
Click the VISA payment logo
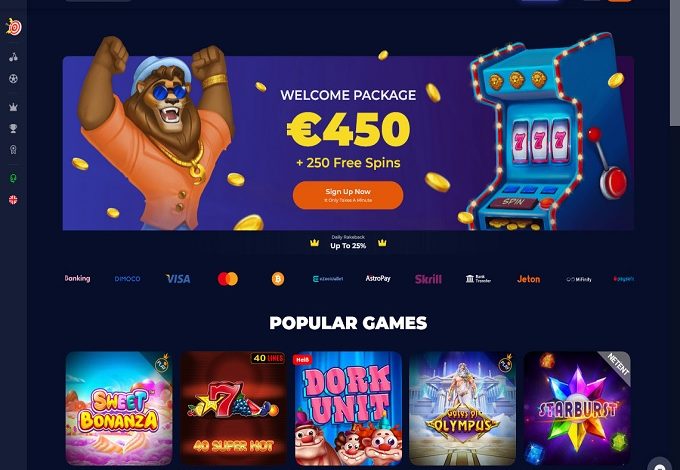178,279
